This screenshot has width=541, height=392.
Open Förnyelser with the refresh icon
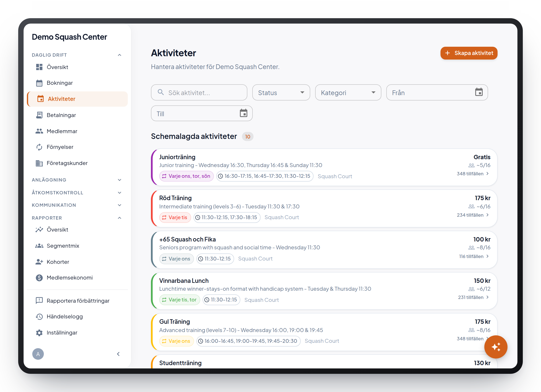[39, 147]
